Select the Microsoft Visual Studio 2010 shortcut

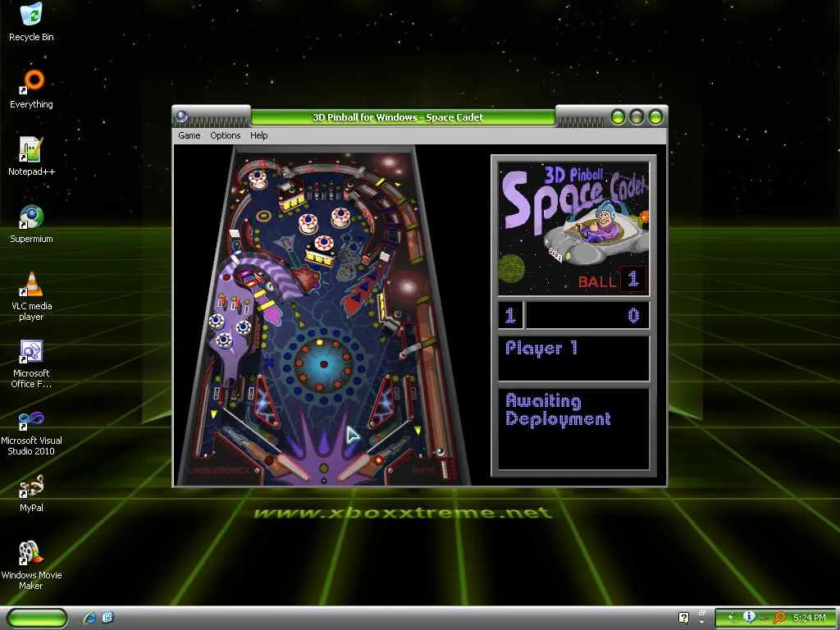pos(31,431)
